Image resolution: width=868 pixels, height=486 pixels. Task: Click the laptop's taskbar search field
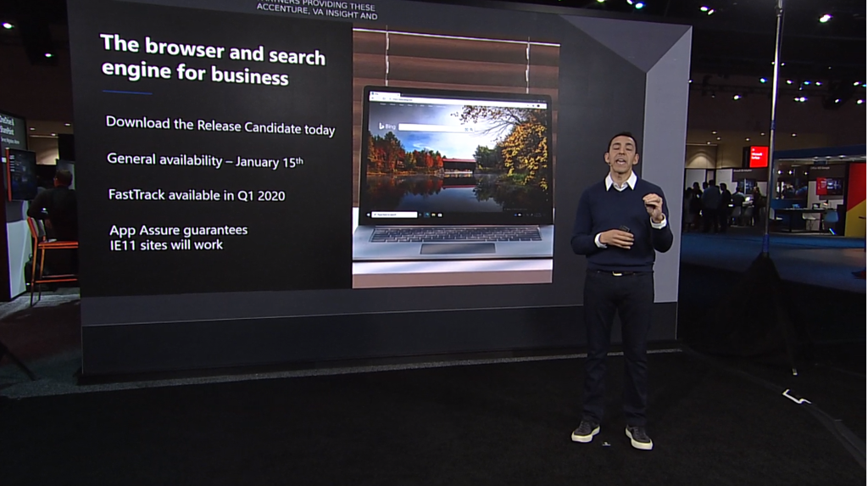pyautogui.click(x=395, y=215)
